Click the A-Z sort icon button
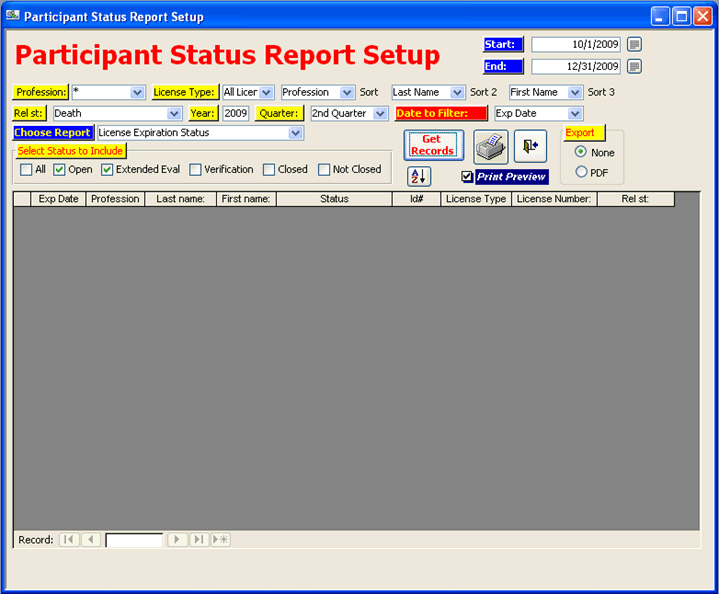Viewport: 719px width, 594px height. click(419, 177)
